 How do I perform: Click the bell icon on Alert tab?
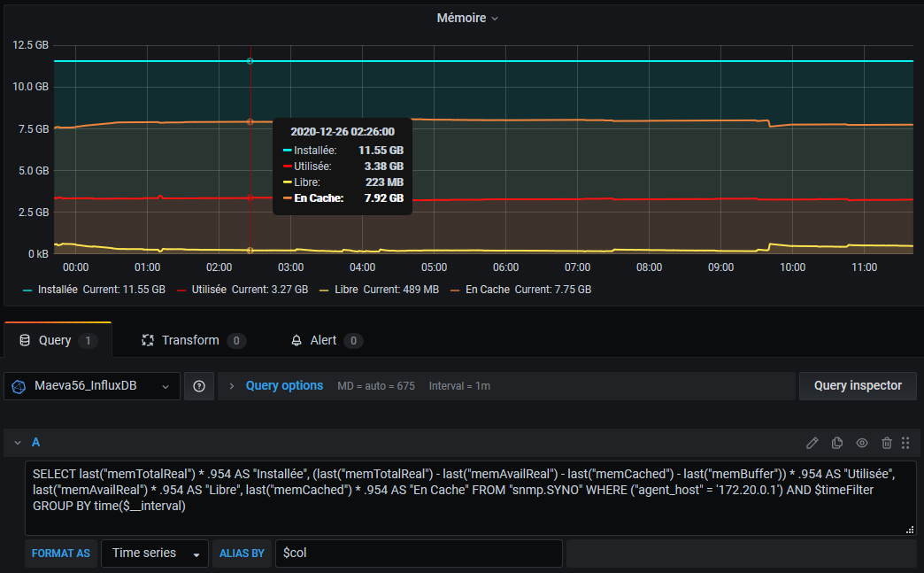297,341
